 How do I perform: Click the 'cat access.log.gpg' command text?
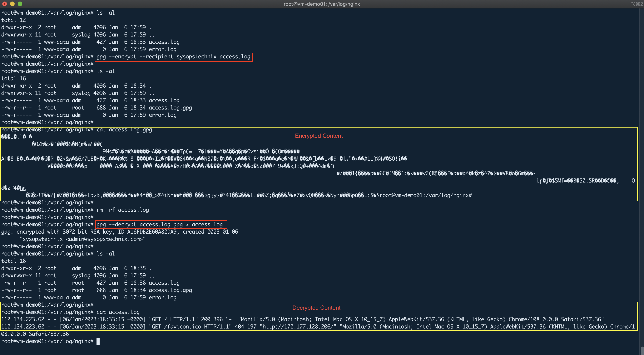[x=124, y=130]
